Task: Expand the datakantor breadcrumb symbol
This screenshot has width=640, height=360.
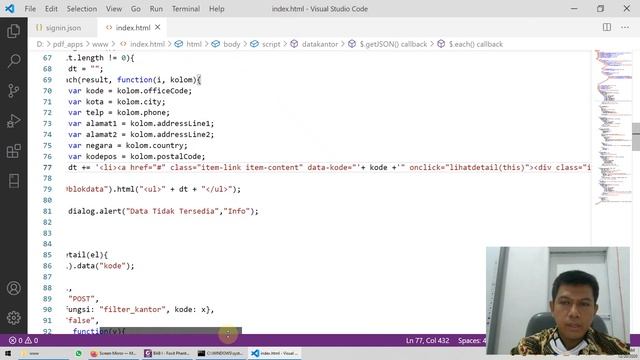Action: 314,44
